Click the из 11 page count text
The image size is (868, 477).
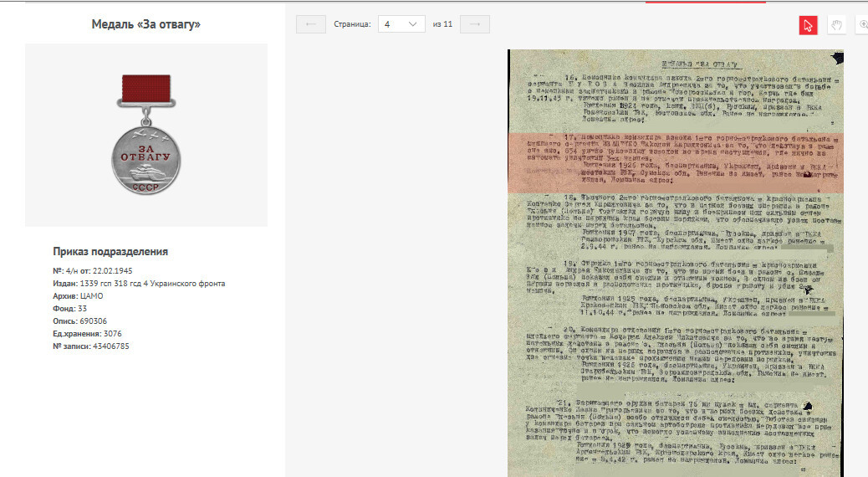point(442,24)
